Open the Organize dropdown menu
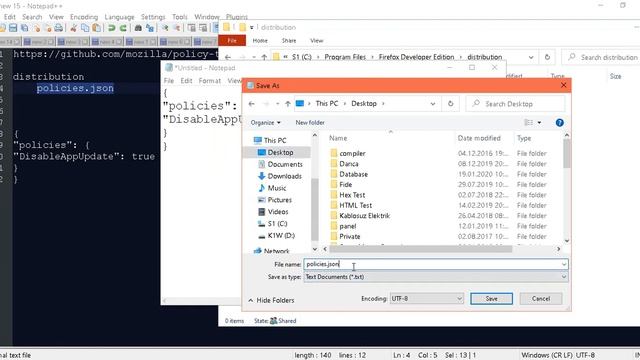Viewport: 640px width, 360px height. pos(266,122)
